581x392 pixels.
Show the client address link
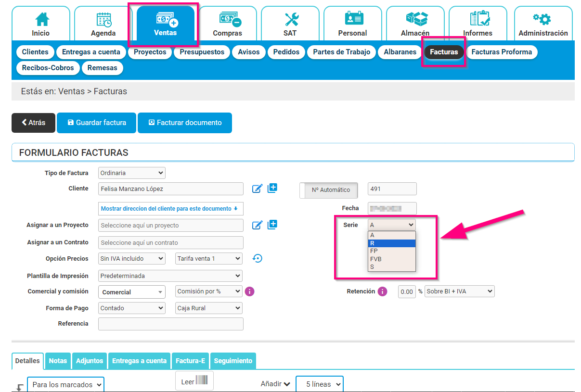169,209
